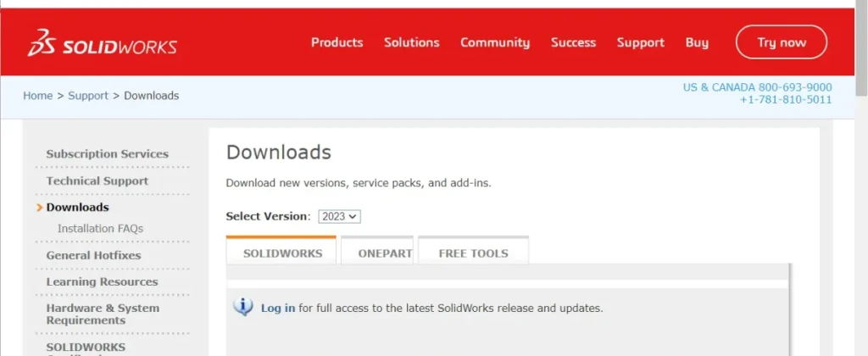868x356 pixels.
Task: Click the blue info icon beside Log in
Action: (x=243, y=307)
